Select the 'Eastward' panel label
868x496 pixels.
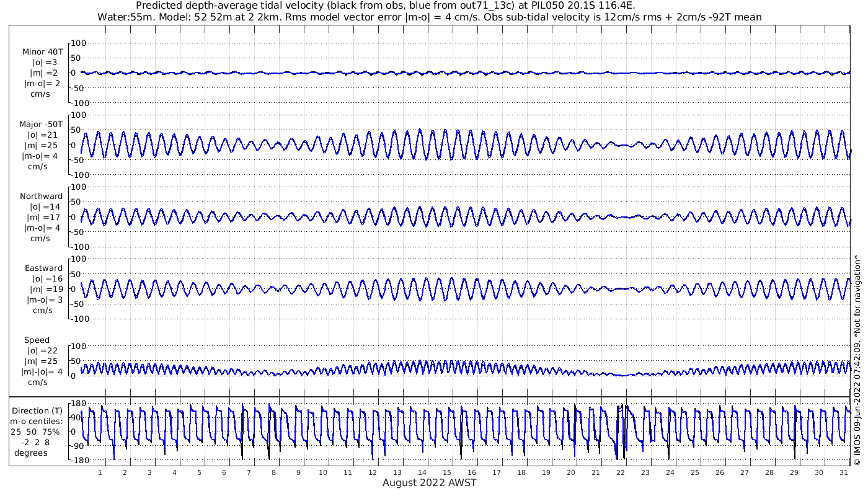click(x=43, y=268)
